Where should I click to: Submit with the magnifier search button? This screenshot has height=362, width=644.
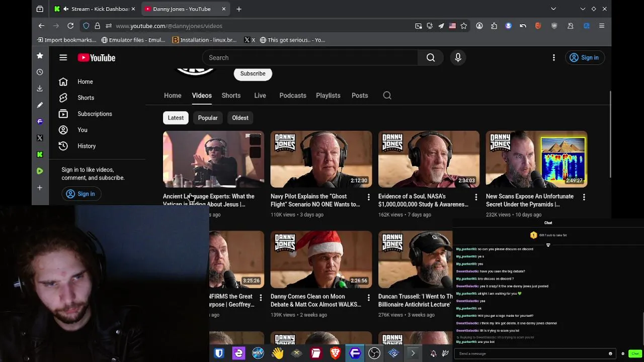tap(431, 58)
